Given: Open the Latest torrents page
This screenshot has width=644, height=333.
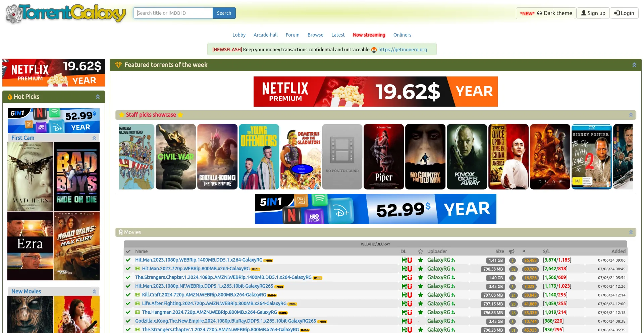Looking at the screenshot, I should click(338, 35).
